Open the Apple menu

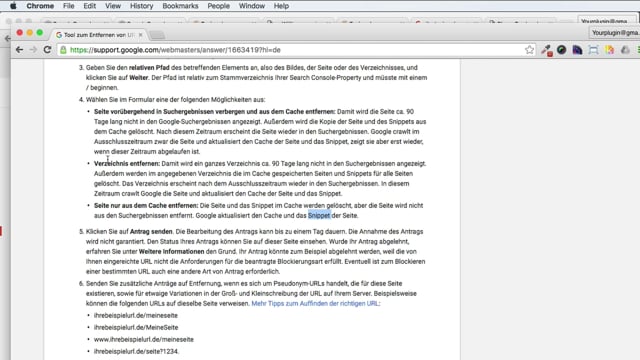(x=13, y=6)
